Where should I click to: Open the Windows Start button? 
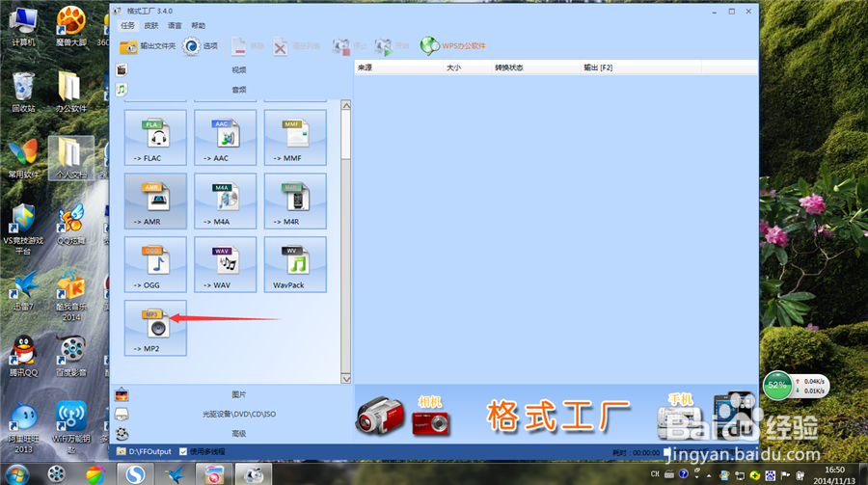click(16, 474)
